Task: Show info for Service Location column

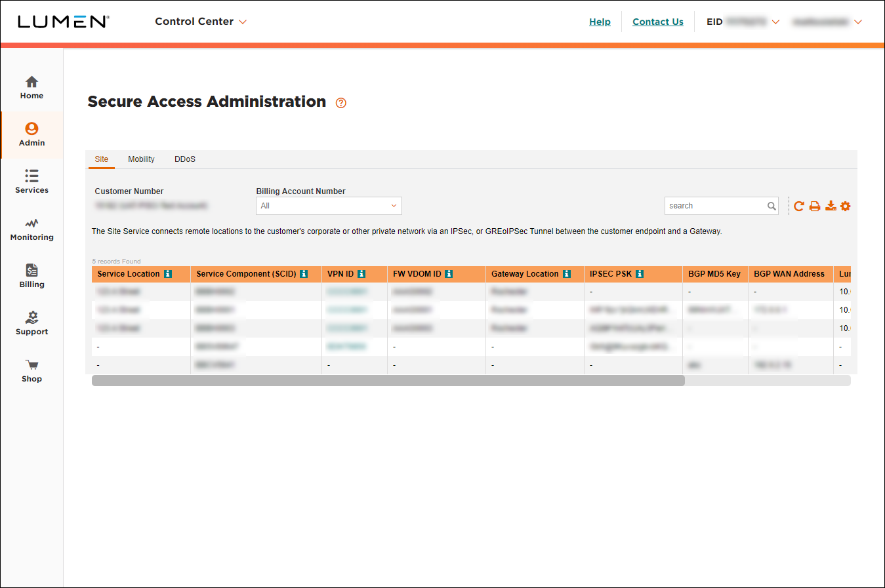Action: (168, 274)
